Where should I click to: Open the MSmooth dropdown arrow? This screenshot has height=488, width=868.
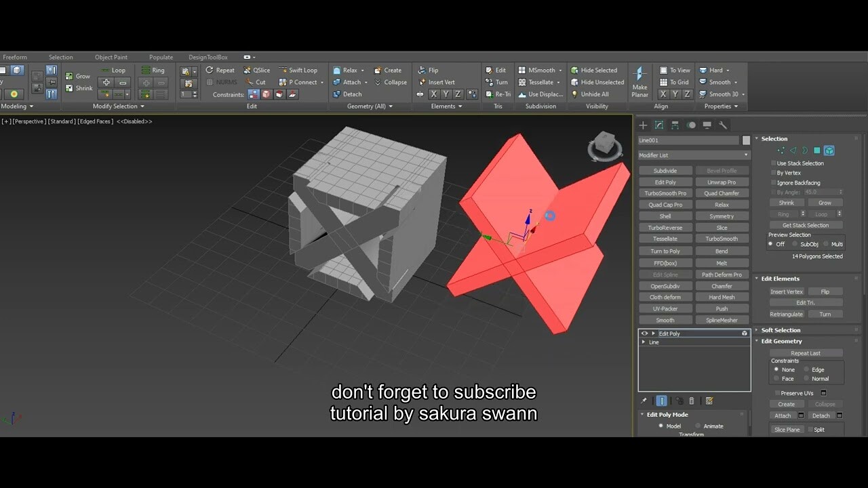(560, 70)
